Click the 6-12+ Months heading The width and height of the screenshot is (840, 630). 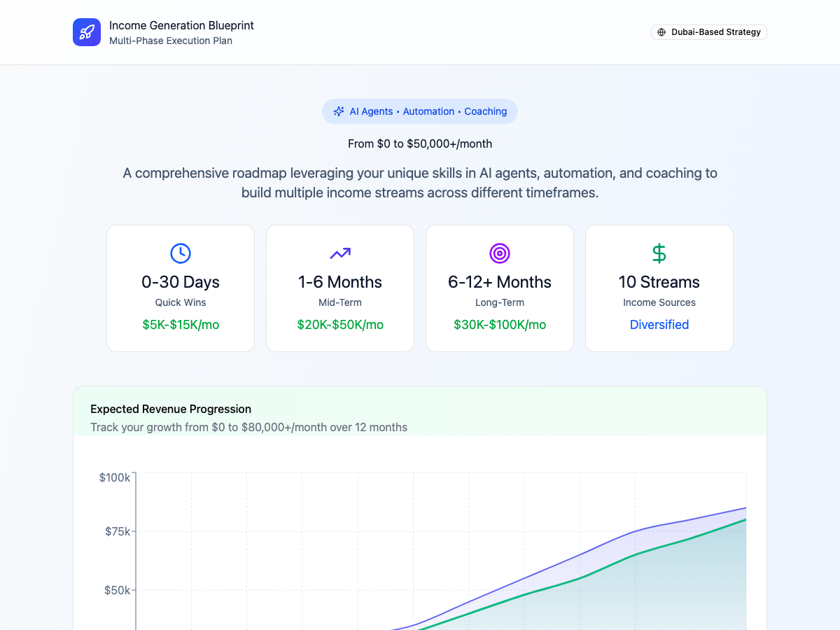coord(500,282)
